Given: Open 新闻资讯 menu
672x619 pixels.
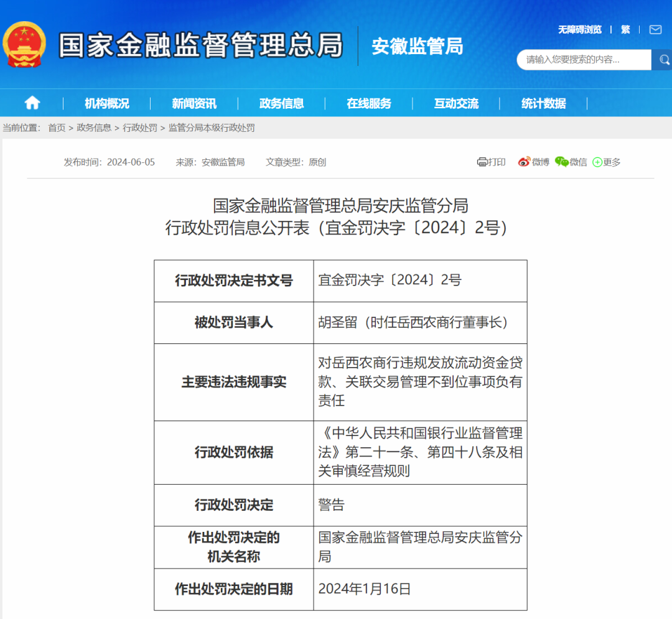Looking at the screenshot, I should point(194,103).
